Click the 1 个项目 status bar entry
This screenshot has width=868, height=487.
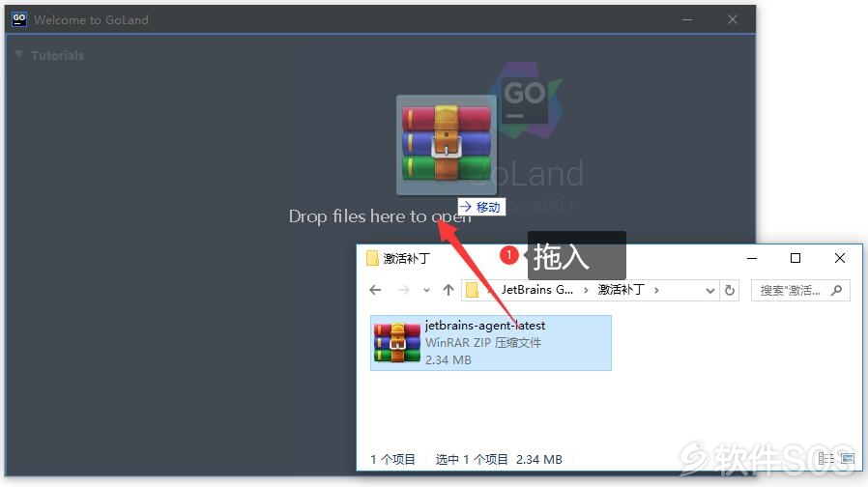392,459
